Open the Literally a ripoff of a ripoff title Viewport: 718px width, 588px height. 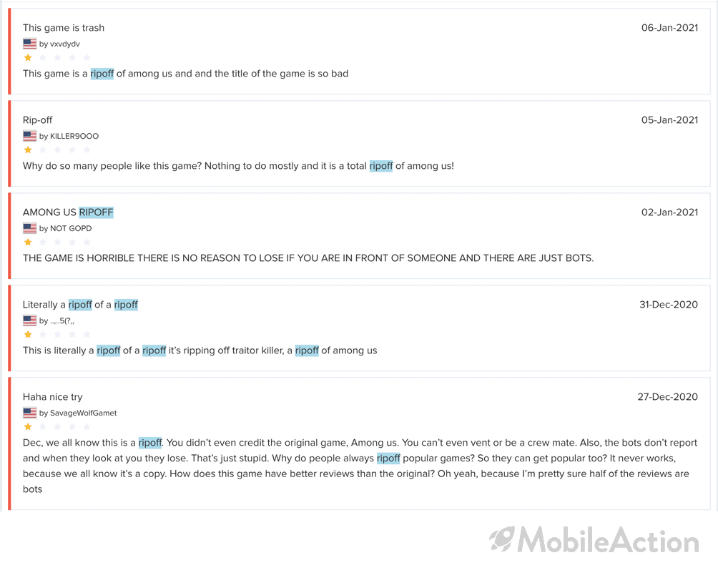click(x=80, y=305)
